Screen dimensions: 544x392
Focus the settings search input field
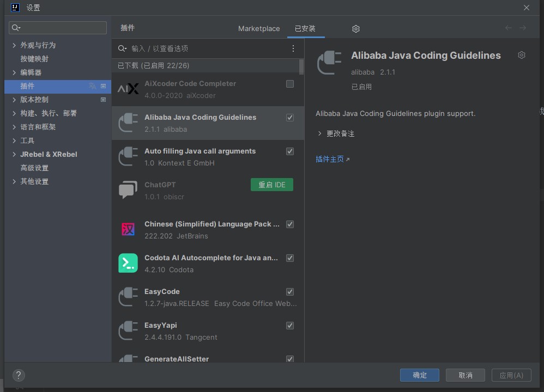tap(58, 28)
